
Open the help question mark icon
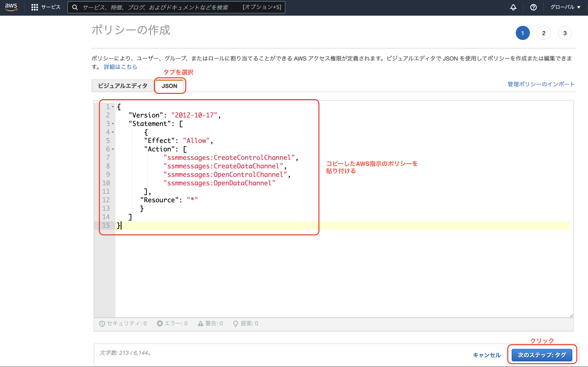[534, 7]
